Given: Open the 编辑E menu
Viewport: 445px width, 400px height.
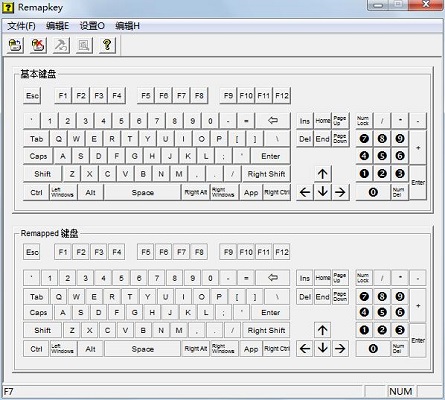Looking at the screenshot, I should (57, 26).
